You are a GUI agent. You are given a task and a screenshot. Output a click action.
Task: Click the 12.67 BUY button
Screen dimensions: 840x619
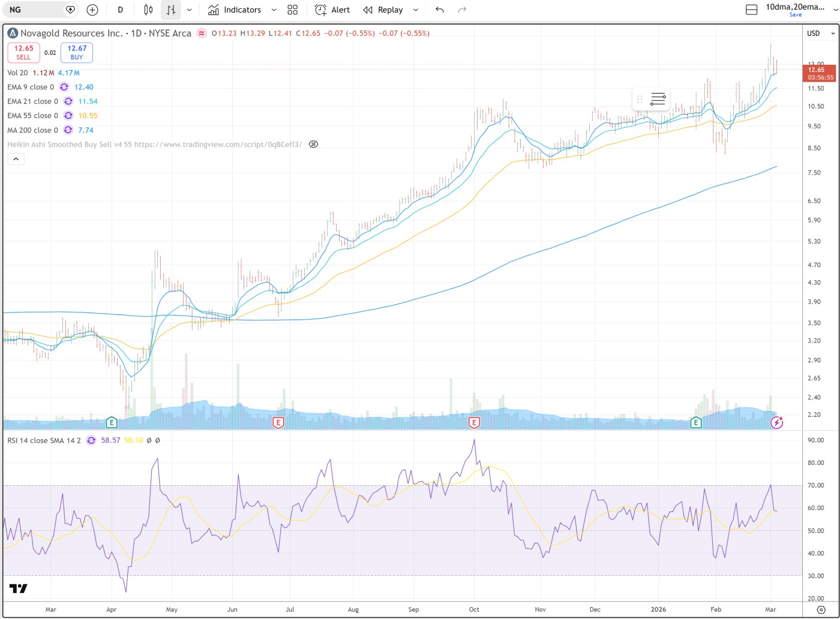pos(77,52)
